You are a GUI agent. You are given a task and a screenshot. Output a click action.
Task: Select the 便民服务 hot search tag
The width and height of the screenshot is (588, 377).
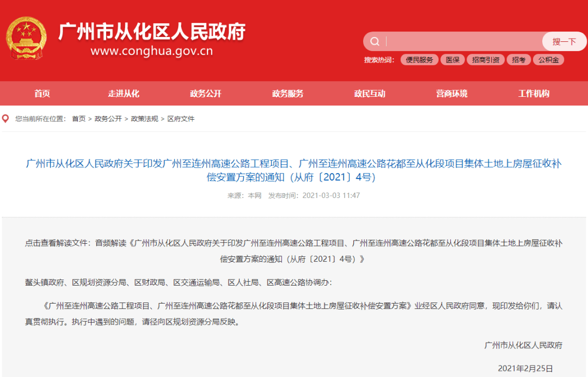(x=419, y=60)
